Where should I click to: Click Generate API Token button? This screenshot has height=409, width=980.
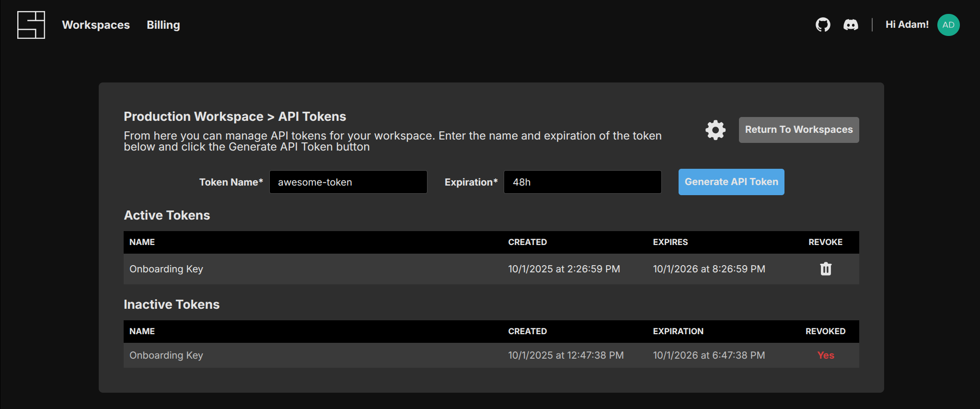(731, 182)
